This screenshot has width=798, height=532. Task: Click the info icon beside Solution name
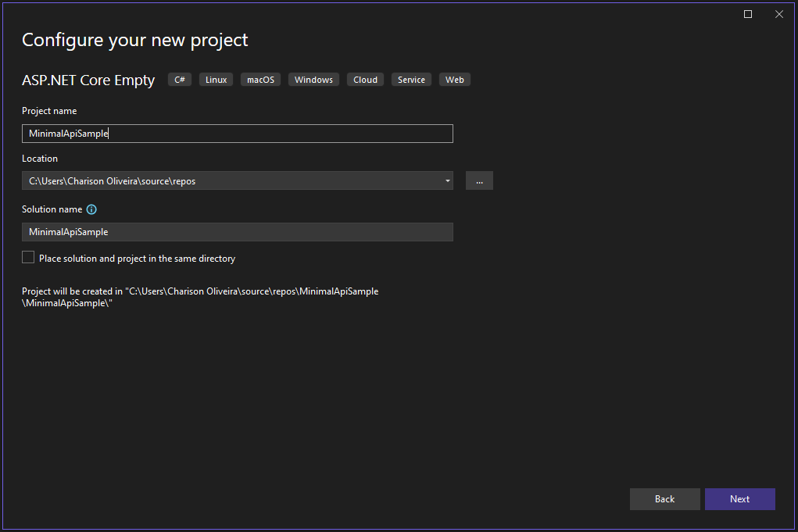pyautogui.click(x=91, y=209)
